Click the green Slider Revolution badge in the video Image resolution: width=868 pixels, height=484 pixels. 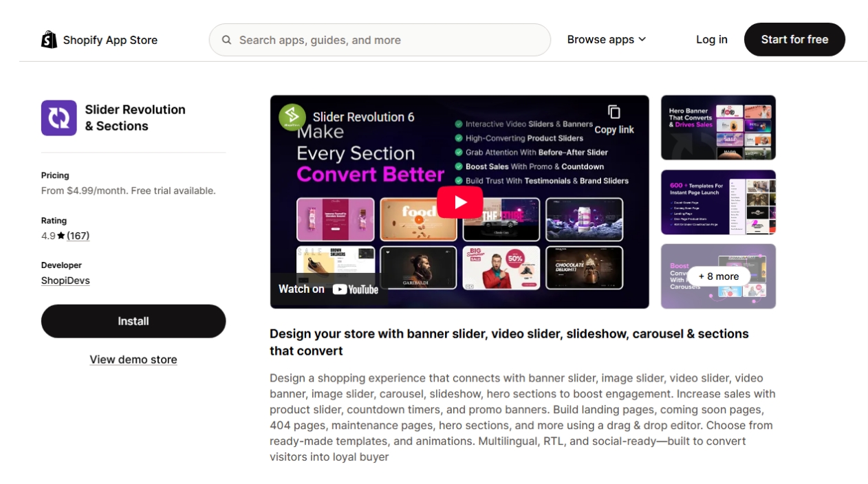pyautogui.click(x=291, y=116)
